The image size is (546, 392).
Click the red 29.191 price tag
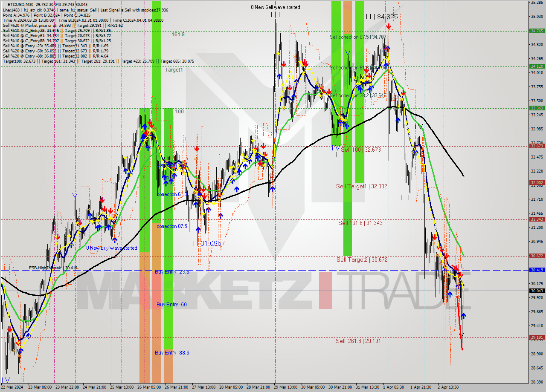537,337
